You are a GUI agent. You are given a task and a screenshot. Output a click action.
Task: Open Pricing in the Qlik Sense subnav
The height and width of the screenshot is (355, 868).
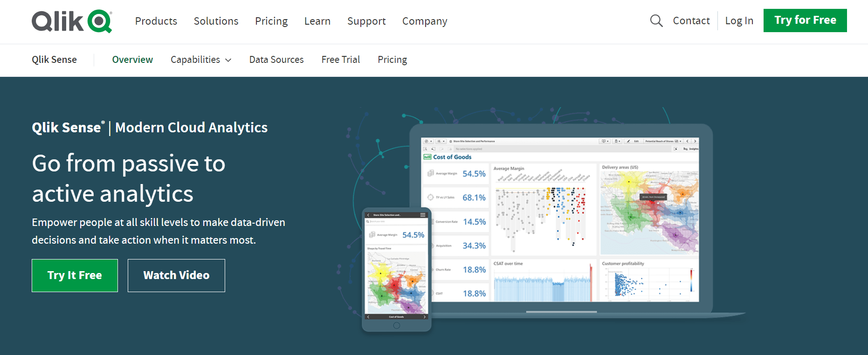tap(393, 60)
